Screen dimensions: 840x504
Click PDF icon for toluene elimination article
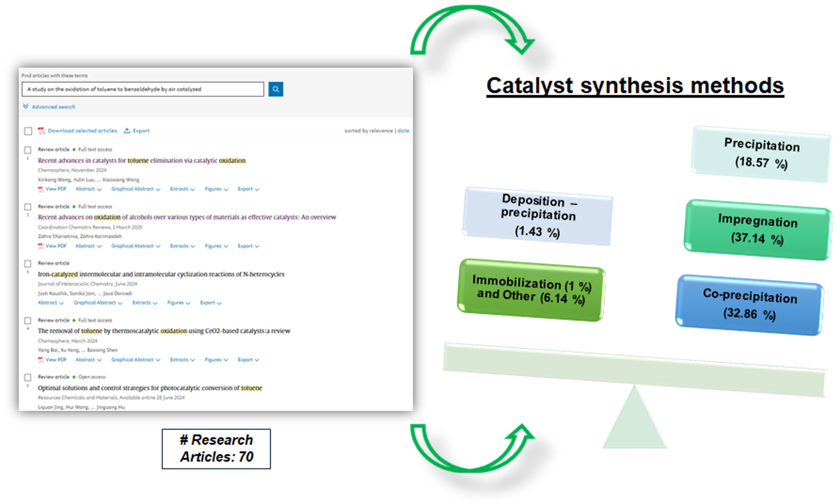pyautogui.click(x=41, y=189)
